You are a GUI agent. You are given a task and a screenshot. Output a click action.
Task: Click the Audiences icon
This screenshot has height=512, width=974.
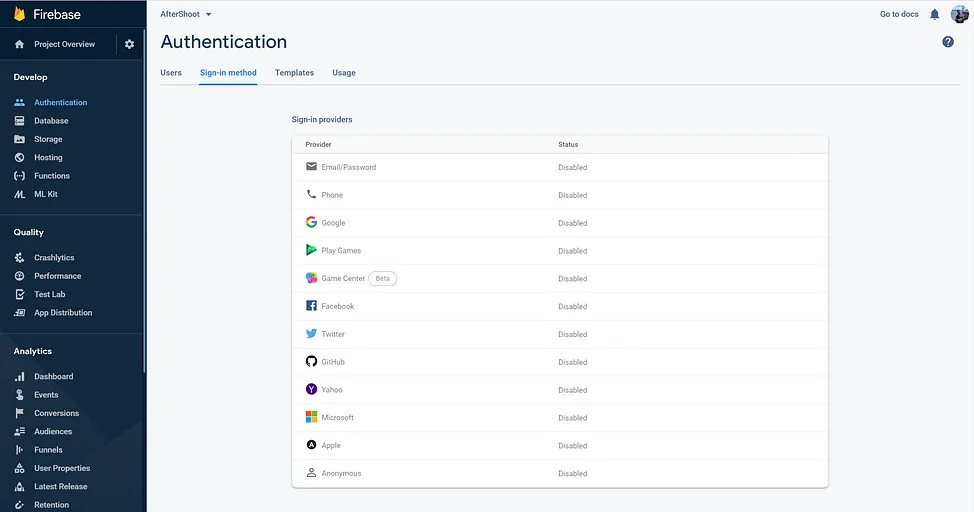[x=19, y=431]
